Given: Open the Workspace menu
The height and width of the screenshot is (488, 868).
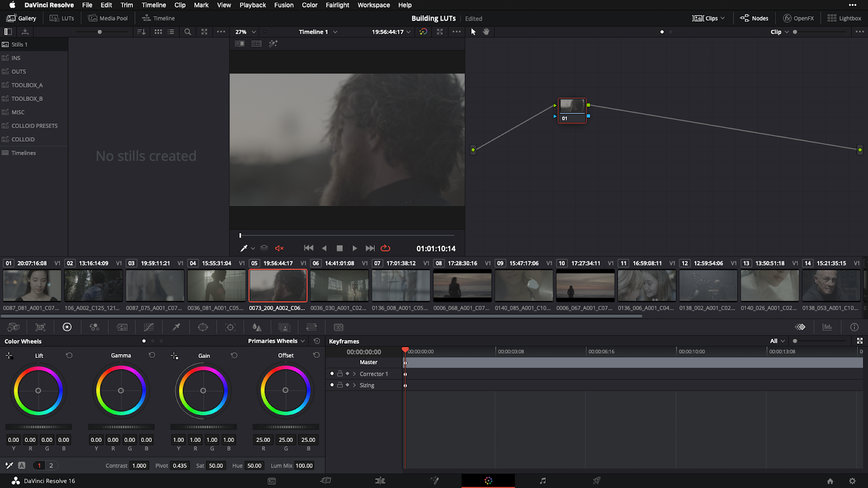Looking at the screenshot, I should pos(373,5).
